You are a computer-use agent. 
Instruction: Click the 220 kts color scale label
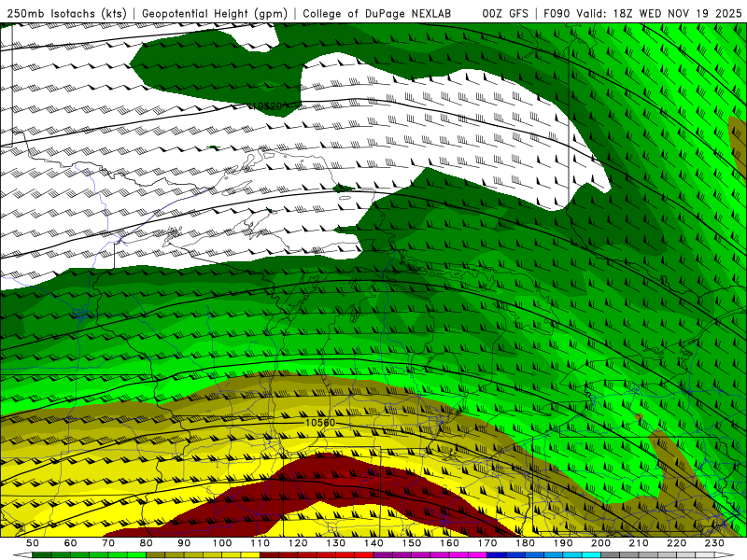(x=676, y=543)
